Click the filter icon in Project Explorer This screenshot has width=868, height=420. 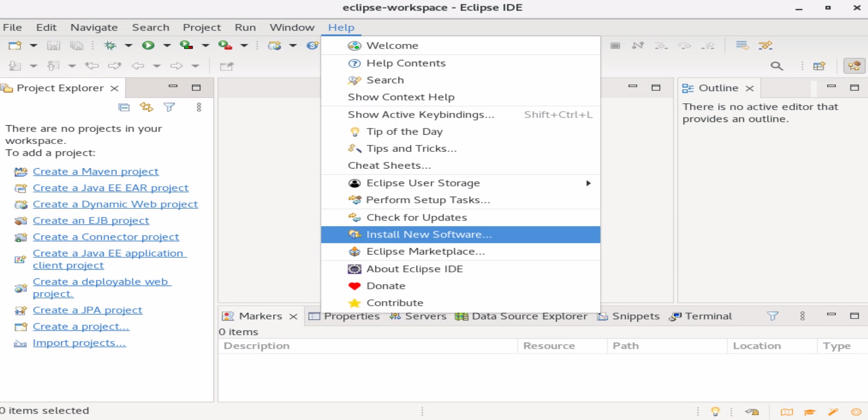[x=169, y=107]
